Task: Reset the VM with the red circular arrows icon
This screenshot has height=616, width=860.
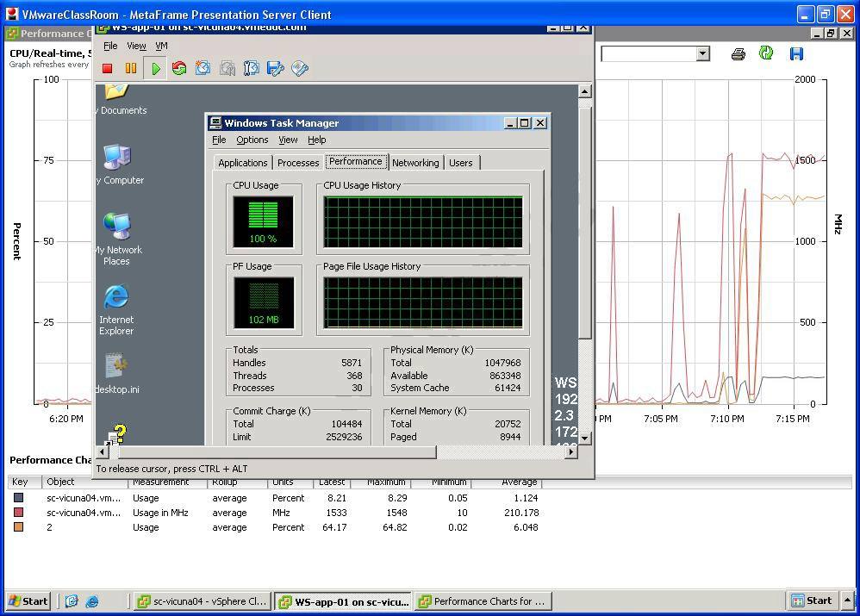Action: click(x=178, y=69)
